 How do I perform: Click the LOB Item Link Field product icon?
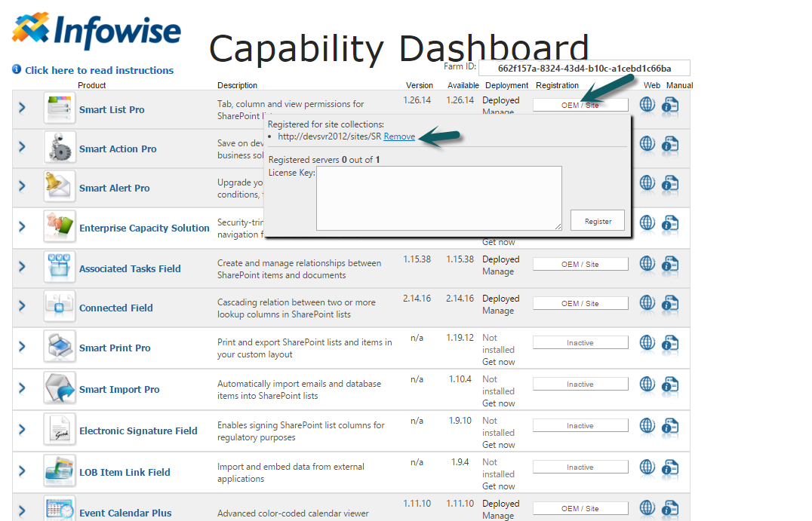click(x=60, y=470)
